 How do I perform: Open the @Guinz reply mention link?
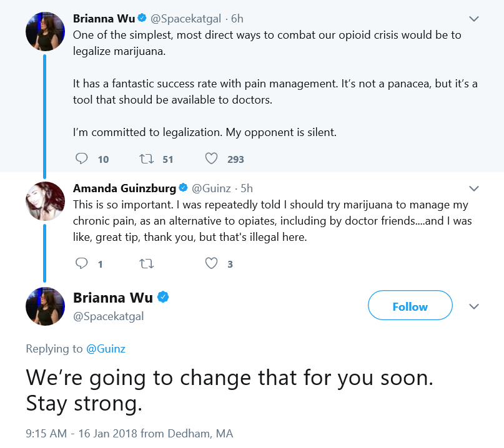click(106, 349)
